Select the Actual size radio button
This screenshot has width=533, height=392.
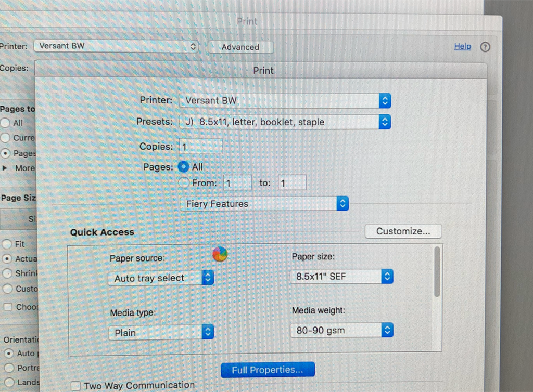pos(7,258)
